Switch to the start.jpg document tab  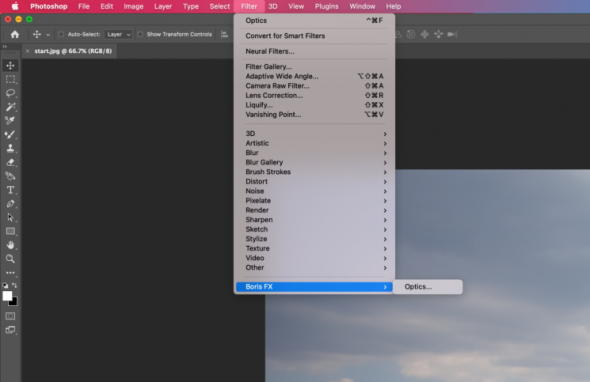pyautogui.click(x=73, y=51)
